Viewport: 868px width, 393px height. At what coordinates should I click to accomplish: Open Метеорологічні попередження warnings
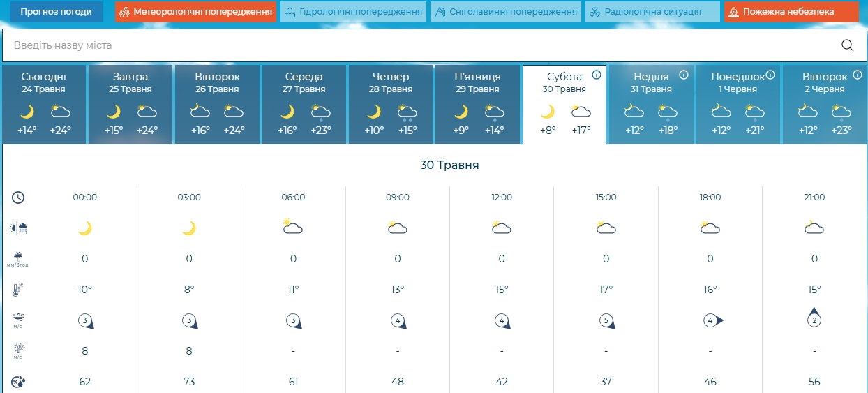click(x=195, y=12)
